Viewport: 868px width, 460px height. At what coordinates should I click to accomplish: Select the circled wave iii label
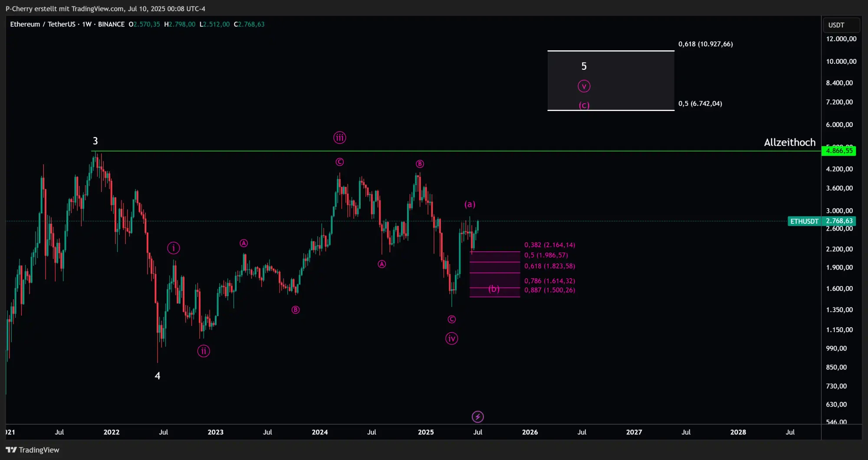tap(339, 138)
